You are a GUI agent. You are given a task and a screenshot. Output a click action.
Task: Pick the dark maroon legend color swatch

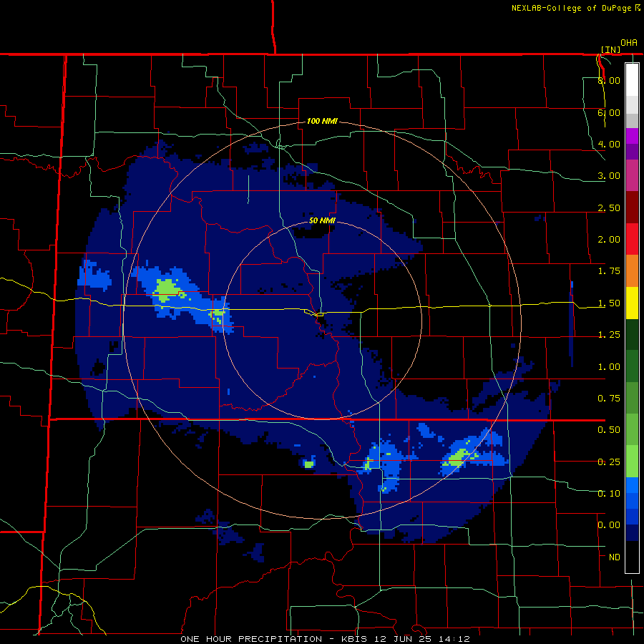(x=632, y=208)
